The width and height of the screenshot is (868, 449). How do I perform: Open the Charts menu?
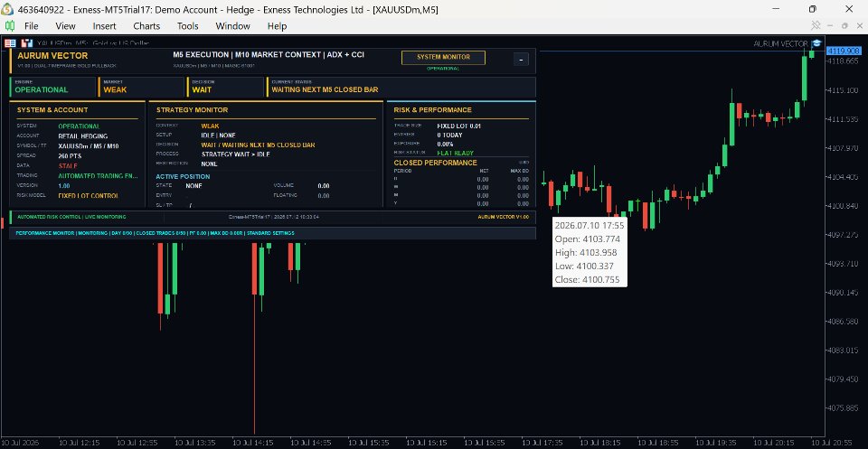[146, 26]
